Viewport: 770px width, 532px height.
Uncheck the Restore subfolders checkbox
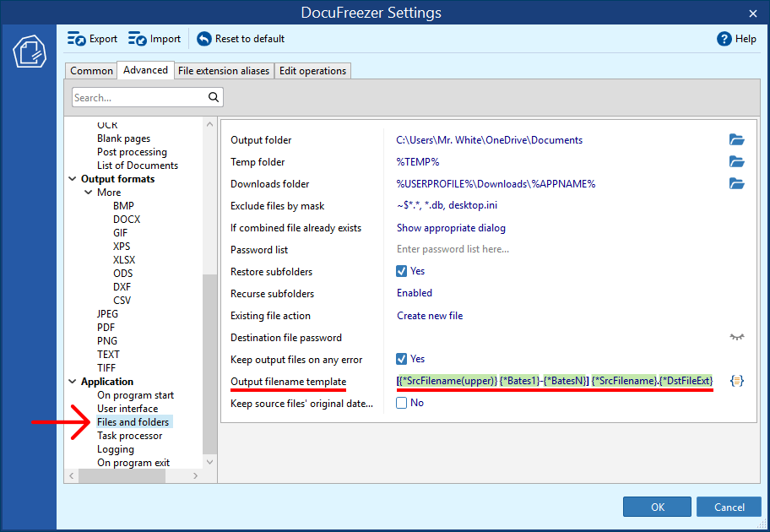click(403, 272)
